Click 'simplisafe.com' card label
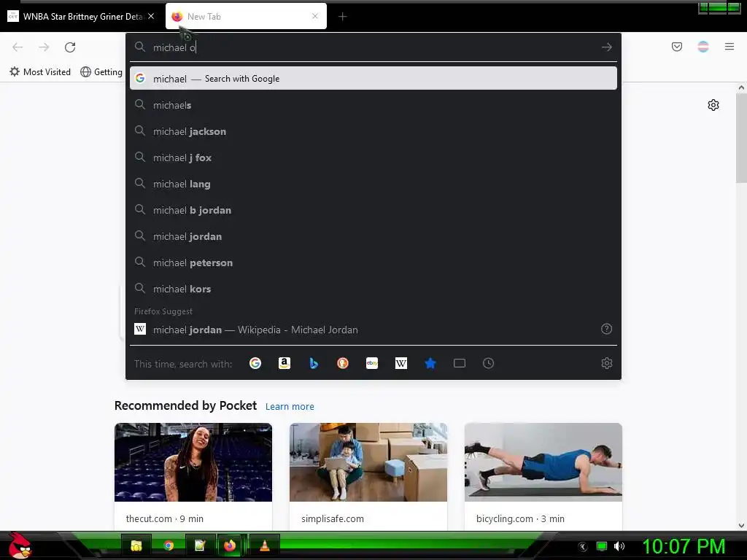747x560 pixels. [x=333, y=518]
